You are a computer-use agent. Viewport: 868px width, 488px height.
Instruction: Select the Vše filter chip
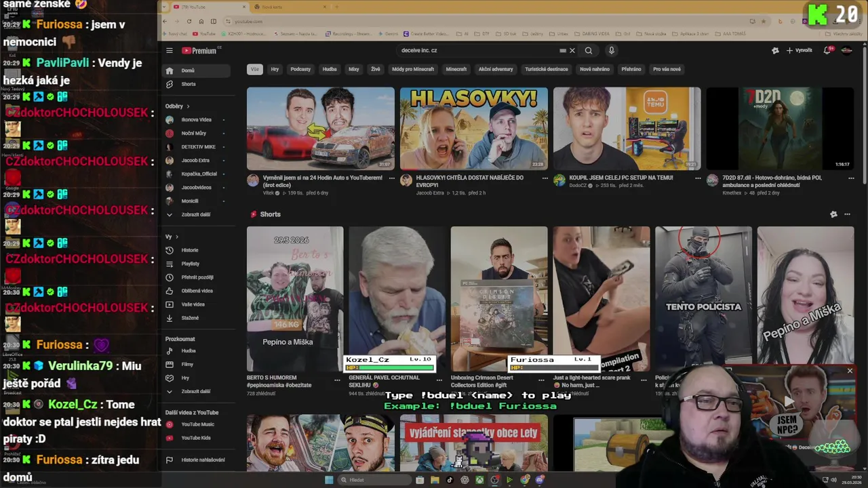255,69
